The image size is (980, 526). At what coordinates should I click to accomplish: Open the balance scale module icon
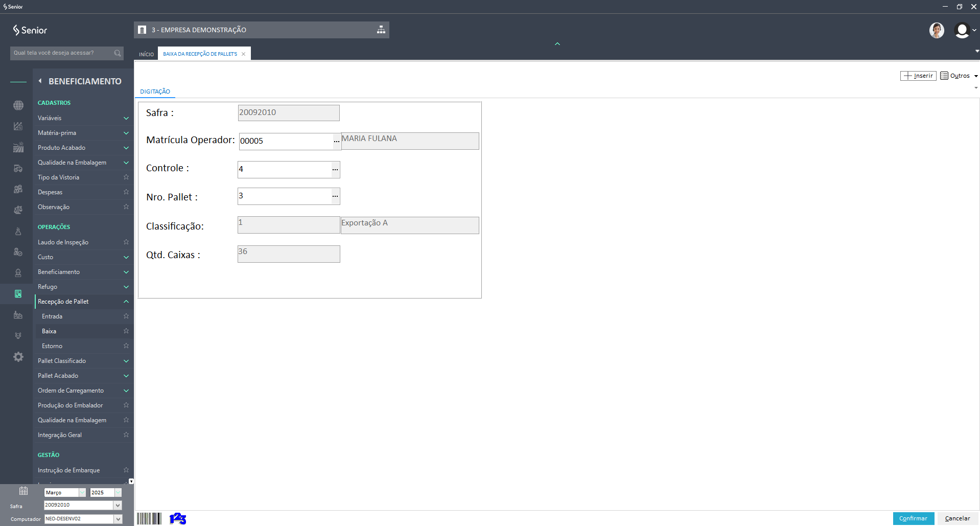click(x=18, y=210)
